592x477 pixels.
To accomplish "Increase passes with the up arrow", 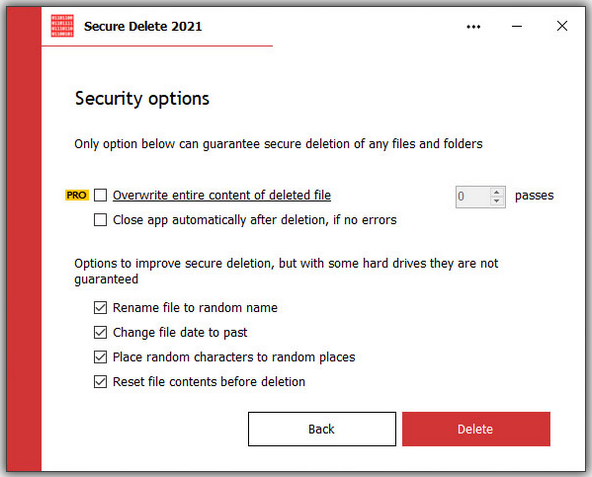I will tap(497, 192).
